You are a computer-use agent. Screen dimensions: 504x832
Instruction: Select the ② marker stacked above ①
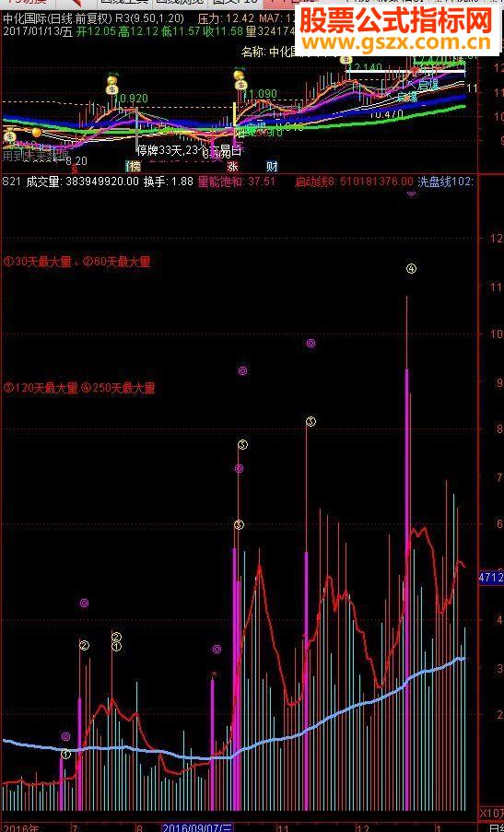click(117, 638)
